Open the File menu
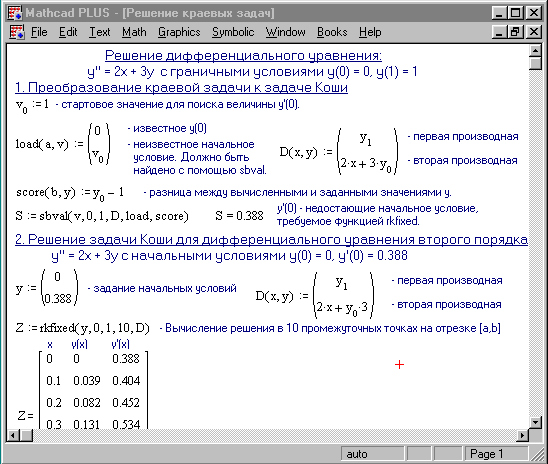Viewport: 548px width, 464px height. (x=39, y=32)
